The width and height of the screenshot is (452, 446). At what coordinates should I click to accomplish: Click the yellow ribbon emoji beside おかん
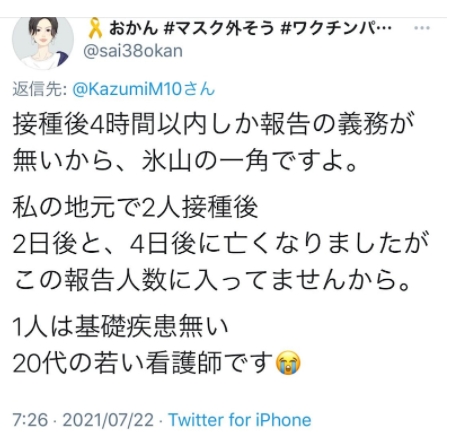(96, 28)
